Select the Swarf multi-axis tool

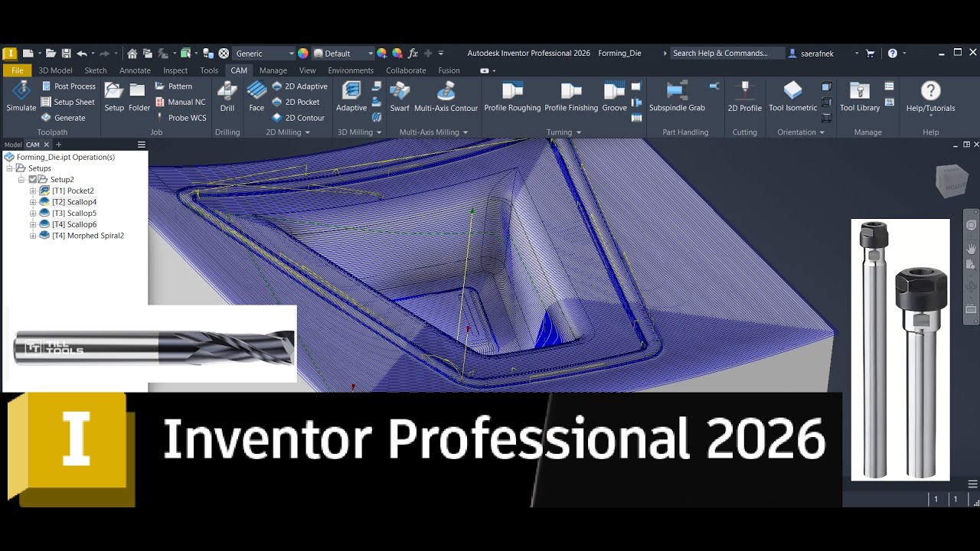coord(400,96)
